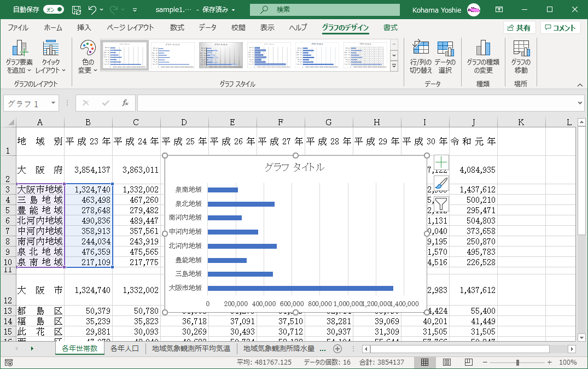588x369 pixels.
Task: Expand the chart styles gallery more arrow
Action: coord(394,66)
